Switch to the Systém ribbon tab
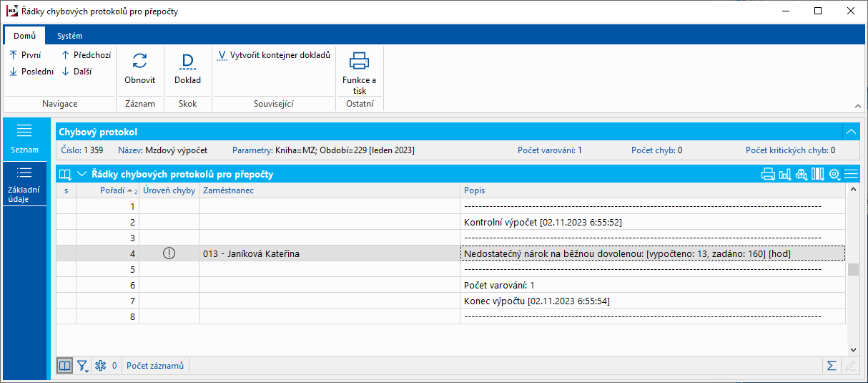The height and width of the screenshot is (383, 868). 70,36
